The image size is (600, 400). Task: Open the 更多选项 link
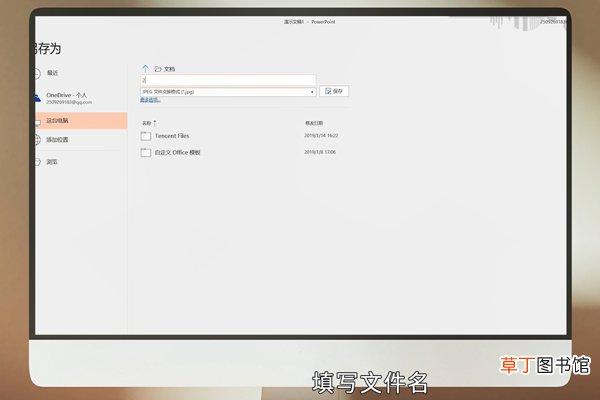click(x=150, y=100)
